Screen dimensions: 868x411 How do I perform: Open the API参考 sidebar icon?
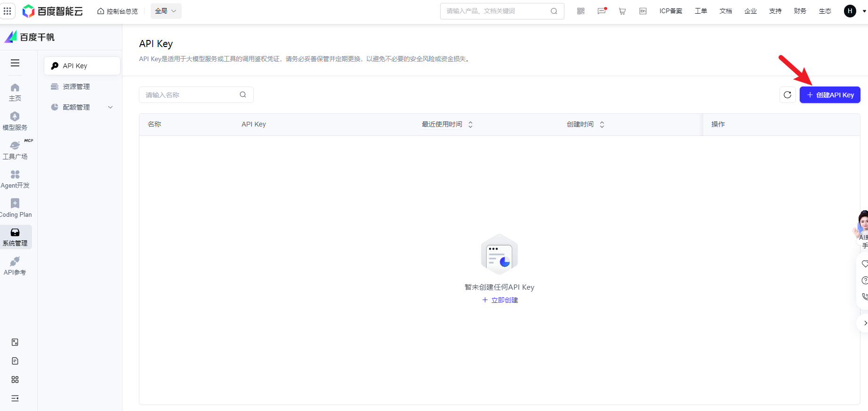coord(15,266)
